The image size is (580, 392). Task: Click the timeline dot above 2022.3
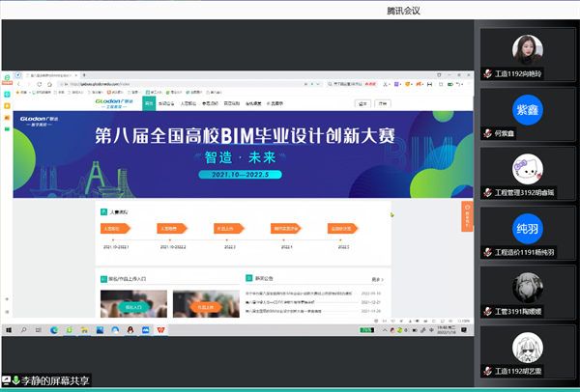[227, 240]
